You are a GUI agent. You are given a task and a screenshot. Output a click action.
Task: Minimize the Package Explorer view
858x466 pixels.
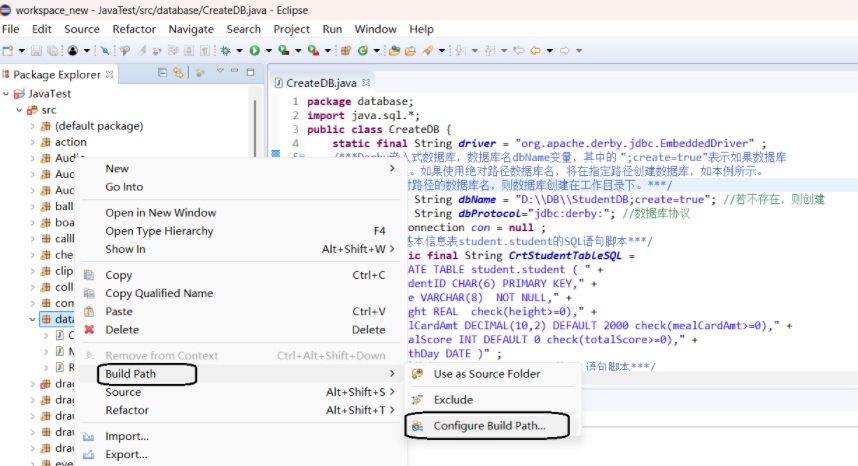pyautogui.click(x=234, y=71)
